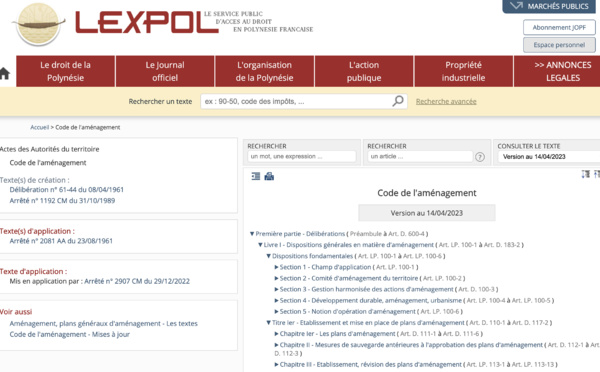
Task: Click the magnifier search icon
Action: tap(398, 101)
